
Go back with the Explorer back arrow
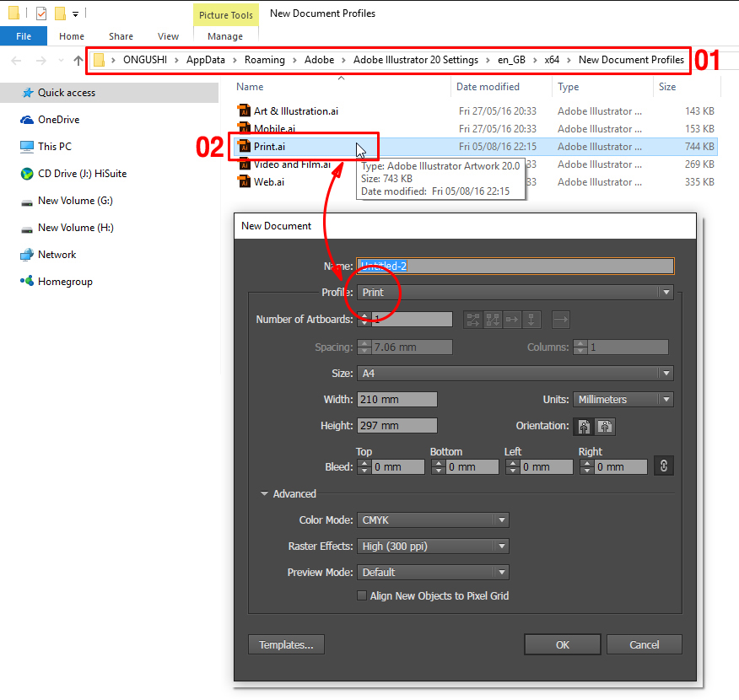tap(16, 60)
